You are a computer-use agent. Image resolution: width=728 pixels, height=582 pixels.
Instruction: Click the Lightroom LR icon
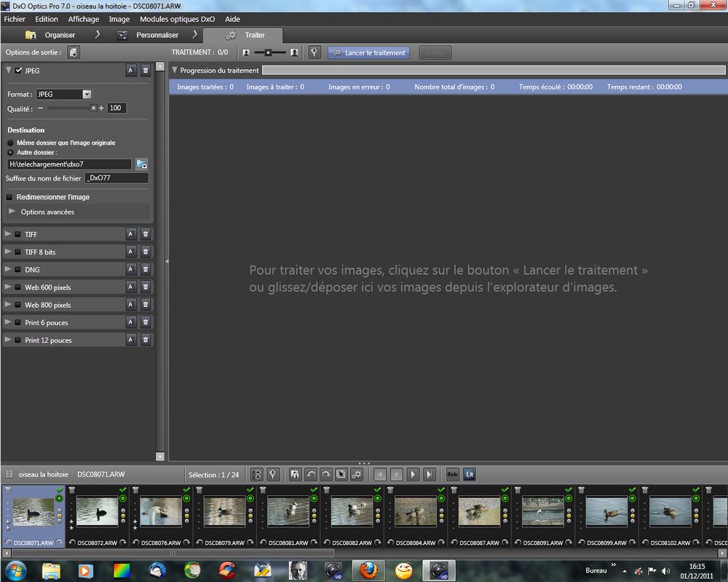tap(469, 474)
